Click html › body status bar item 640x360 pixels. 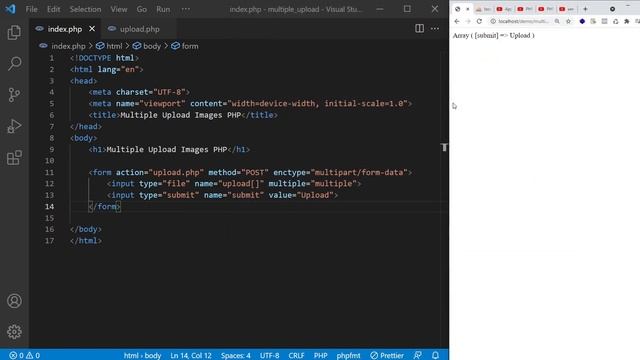pos(142,355)
